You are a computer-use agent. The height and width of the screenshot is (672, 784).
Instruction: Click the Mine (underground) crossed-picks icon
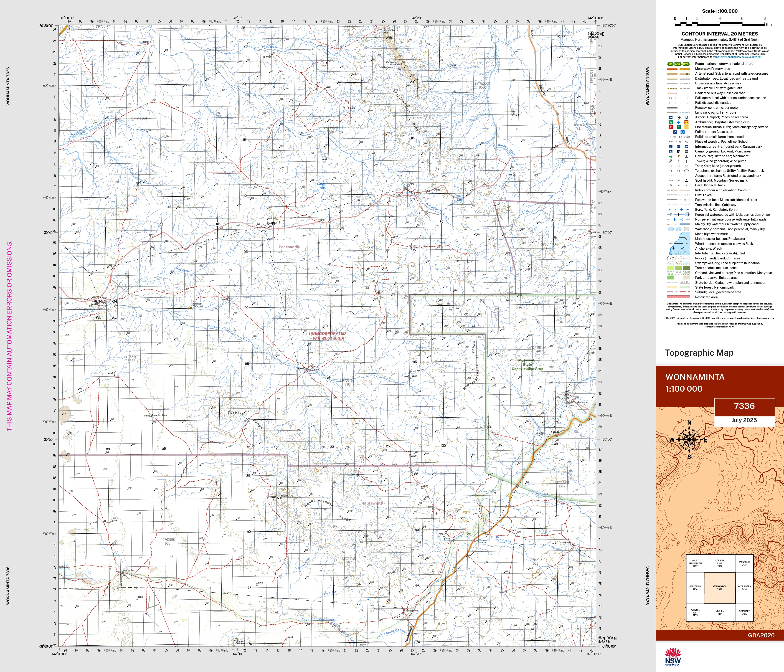pos(686,166)
